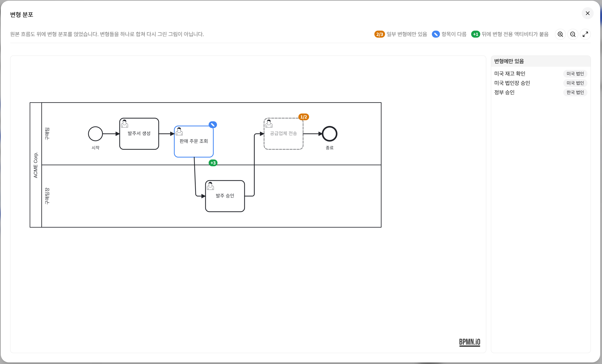Click the 2/3 legend badge
The width and height of the screenshot is (602, 364).
380,34
